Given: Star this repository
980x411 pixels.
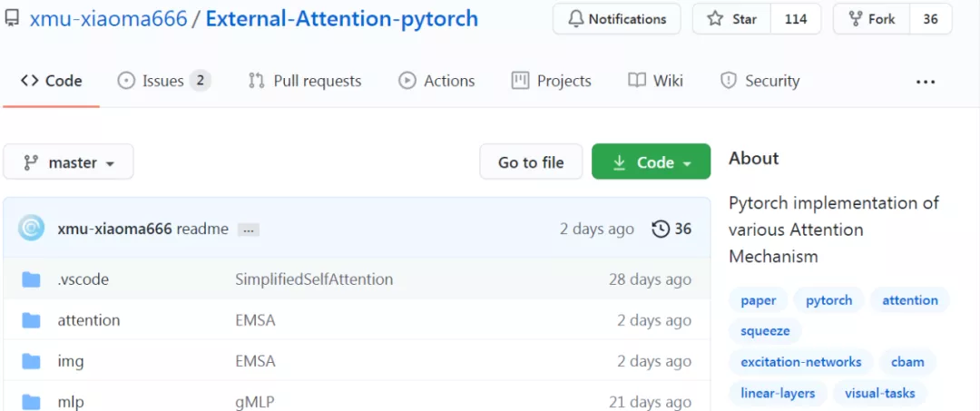Looking at the screenshot, I should [732, 19].
